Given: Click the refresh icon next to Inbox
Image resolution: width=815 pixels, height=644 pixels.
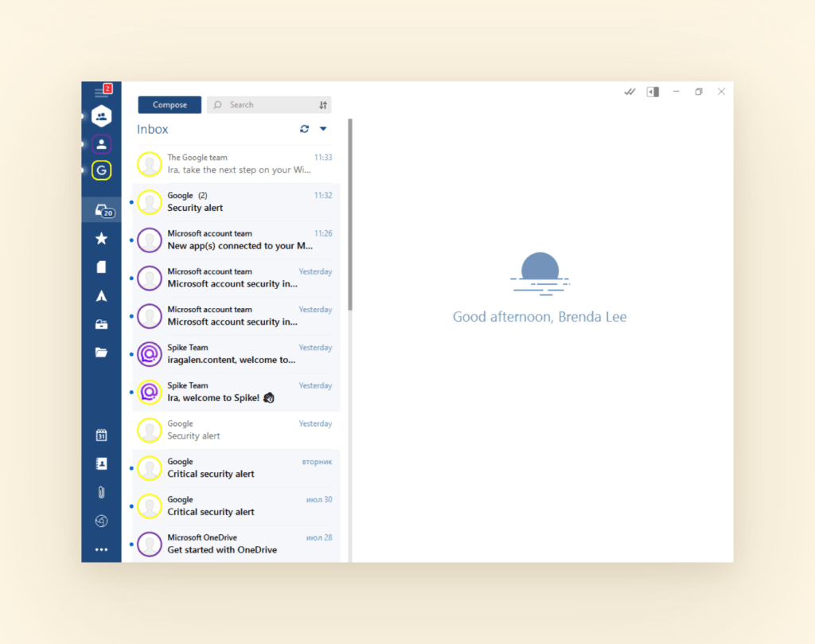Looking at the screenshot, I should click(305, 128).
